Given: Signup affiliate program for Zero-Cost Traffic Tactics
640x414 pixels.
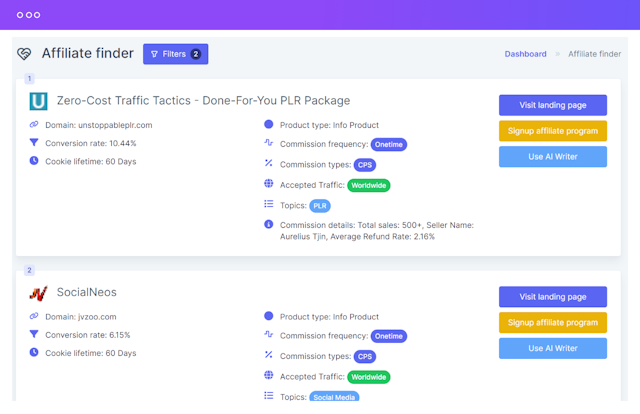Looking at the screenshot, I should 552,131.
